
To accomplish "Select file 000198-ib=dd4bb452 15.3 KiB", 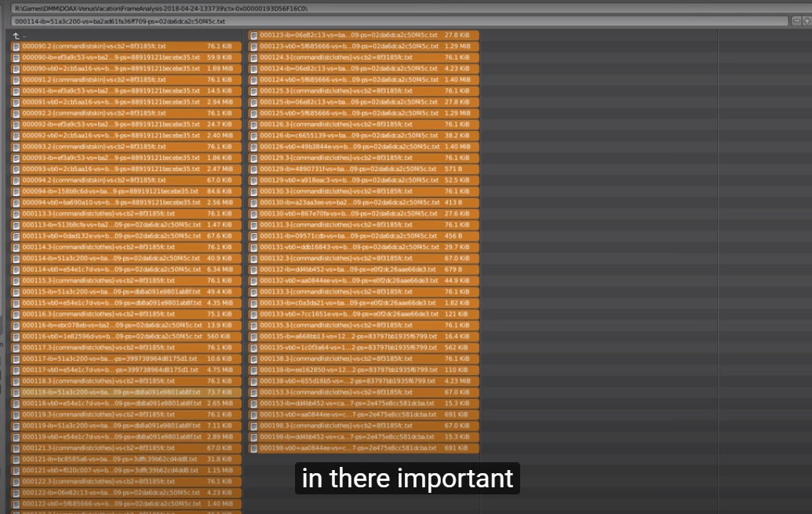I will (x=364, y=437).
